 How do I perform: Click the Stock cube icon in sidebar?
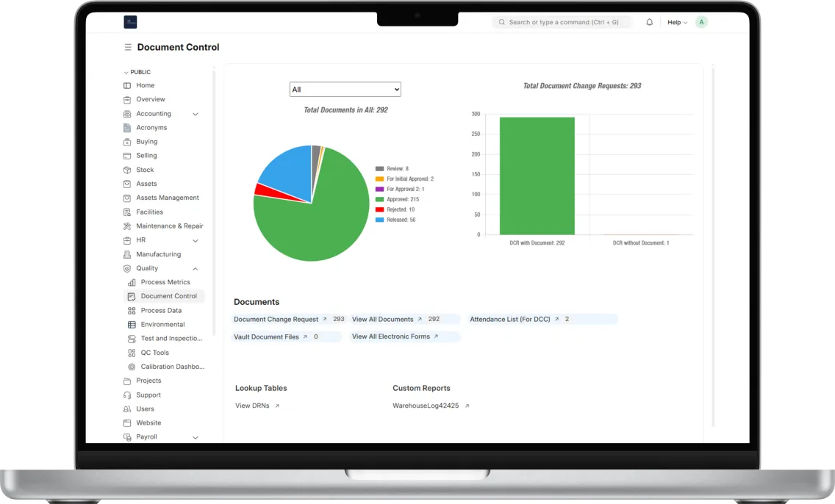coord(127,170)
